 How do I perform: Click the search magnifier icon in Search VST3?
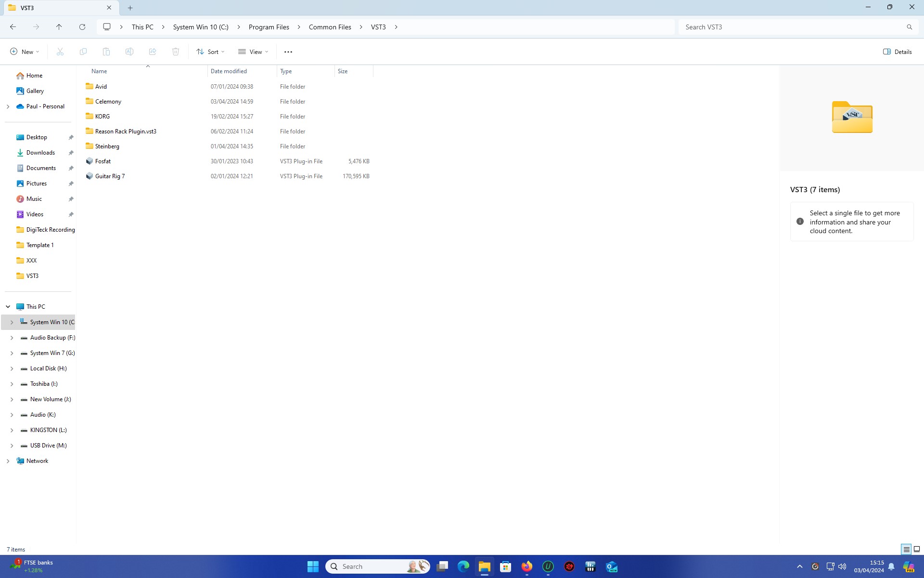click(x=909, y=27)
